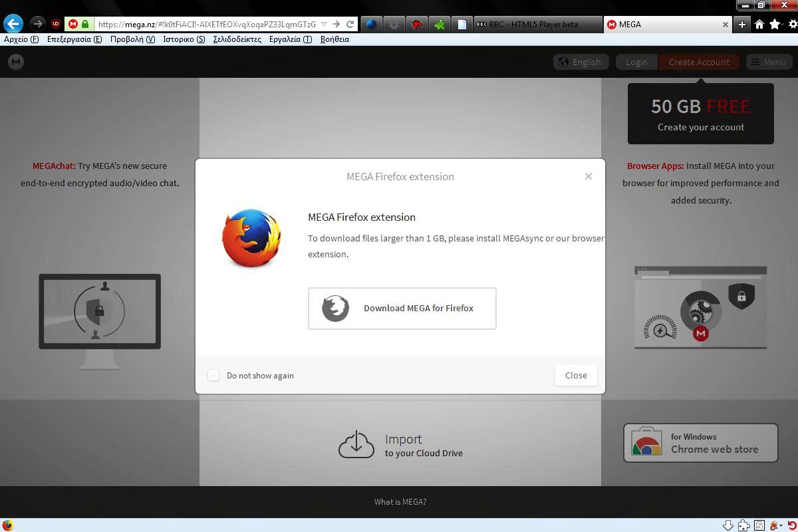Image resolution: width=798 pixels, height=532 pixels.
Task: Click the Create Account button
Action: (698, 62)
